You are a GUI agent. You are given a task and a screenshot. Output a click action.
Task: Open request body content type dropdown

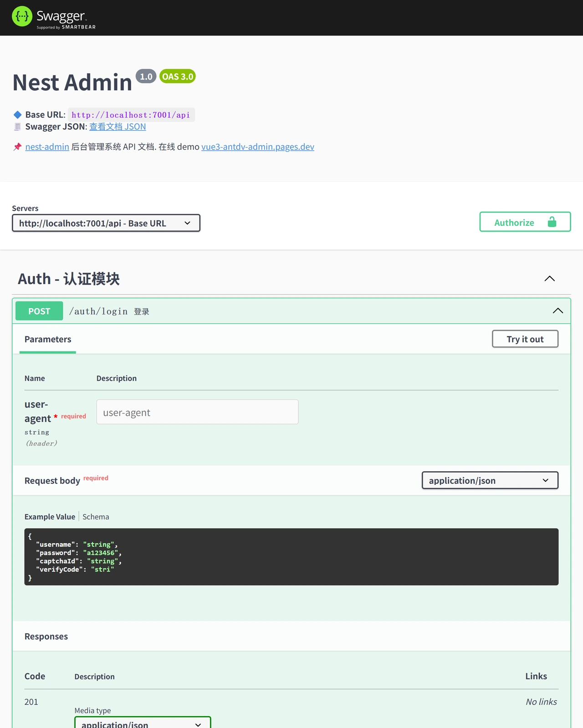490,480
